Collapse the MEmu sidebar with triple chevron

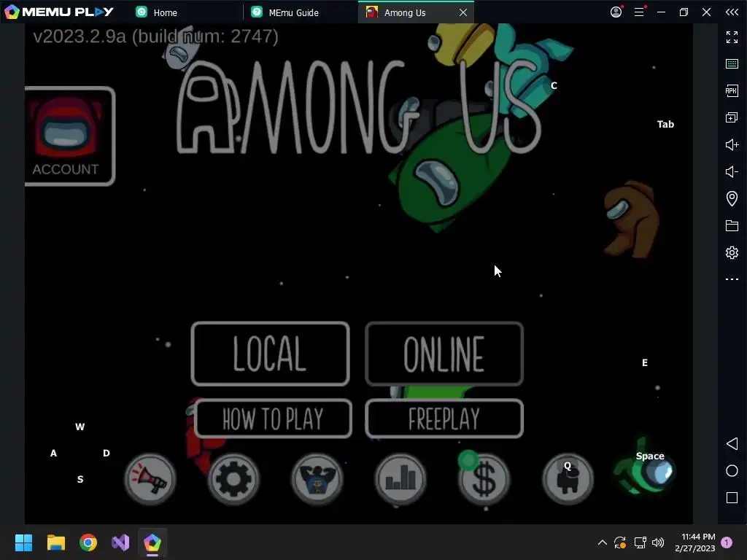[x=732, y=12]
